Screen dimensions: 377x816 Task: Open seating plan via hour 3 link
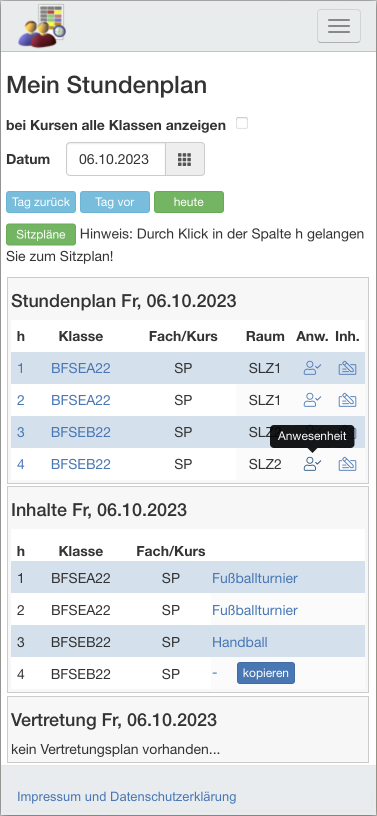(20, 432)
